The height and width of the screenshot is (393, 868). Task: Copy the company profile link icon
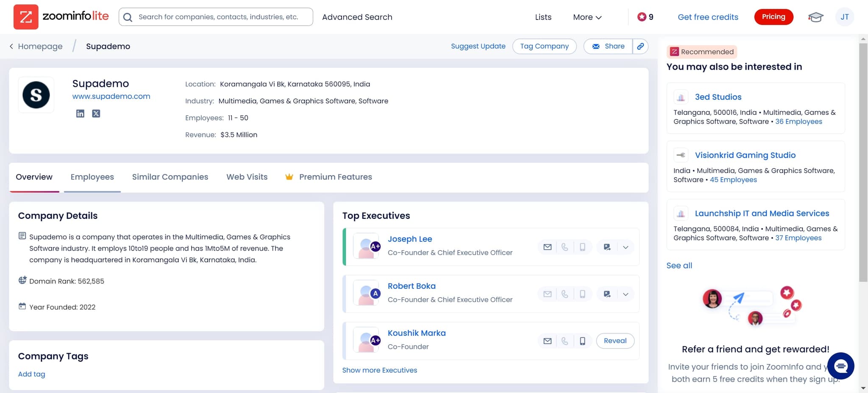(x=640, y=46)
